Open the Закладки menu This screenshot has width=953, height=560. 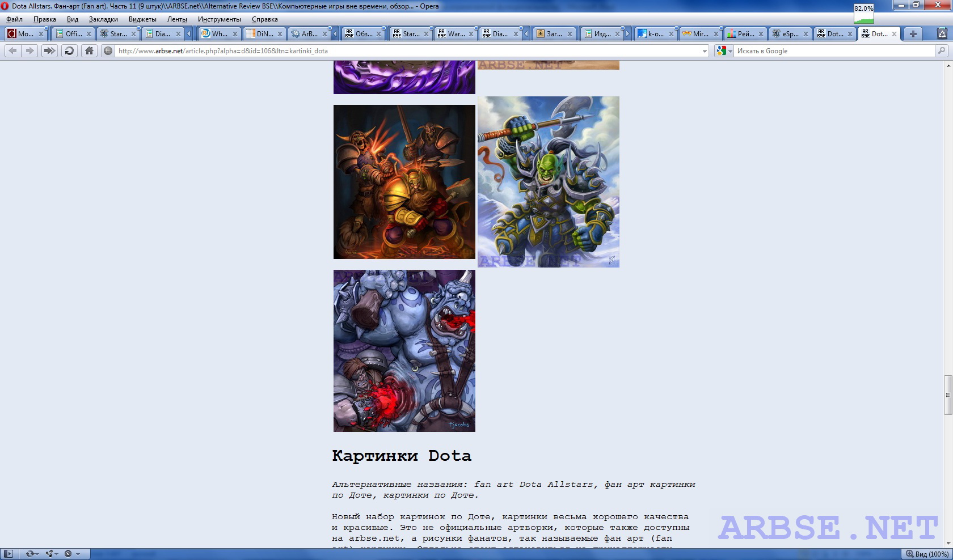point(103,19)
